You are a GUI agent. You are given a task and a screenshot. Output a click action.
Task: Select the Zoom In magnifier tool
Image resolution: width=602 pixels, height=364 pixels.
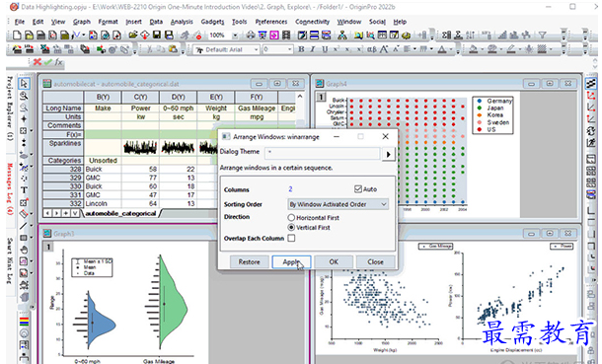(x=24, y=95)
